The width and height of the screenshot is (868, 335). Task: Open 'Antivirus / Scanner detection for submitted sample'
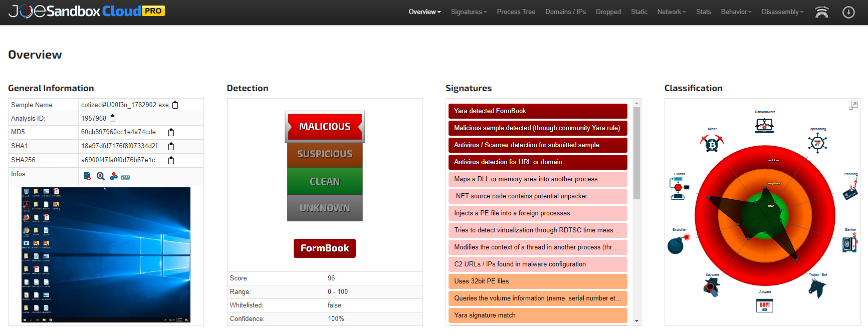(538, 145)
